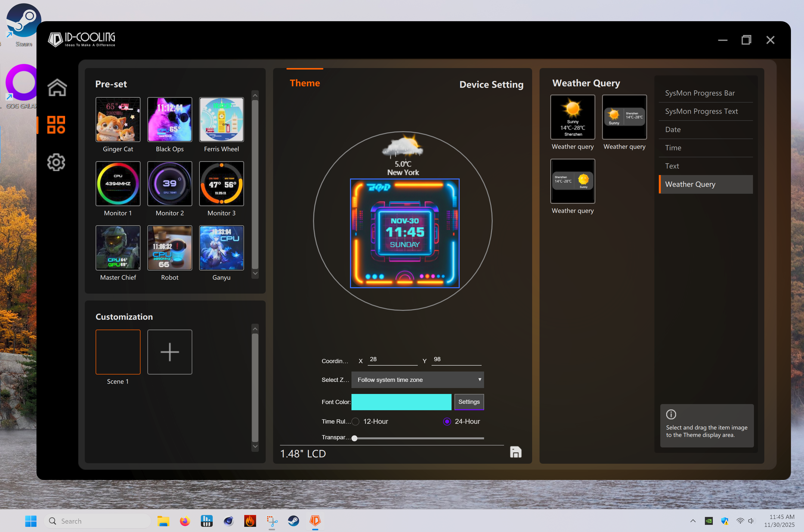This screenshot has width=804, height=532.
Task: Expand the time zone dropdown
Action: pyautogui.click(x=417, y=380)
